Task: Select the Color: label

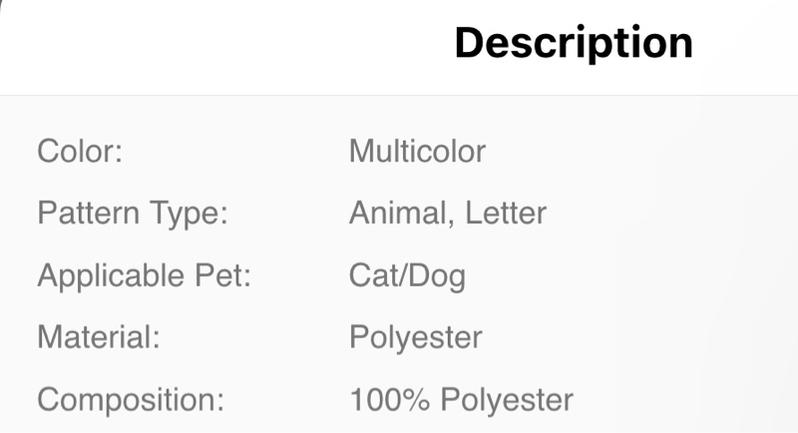Action: pos(79,152)
